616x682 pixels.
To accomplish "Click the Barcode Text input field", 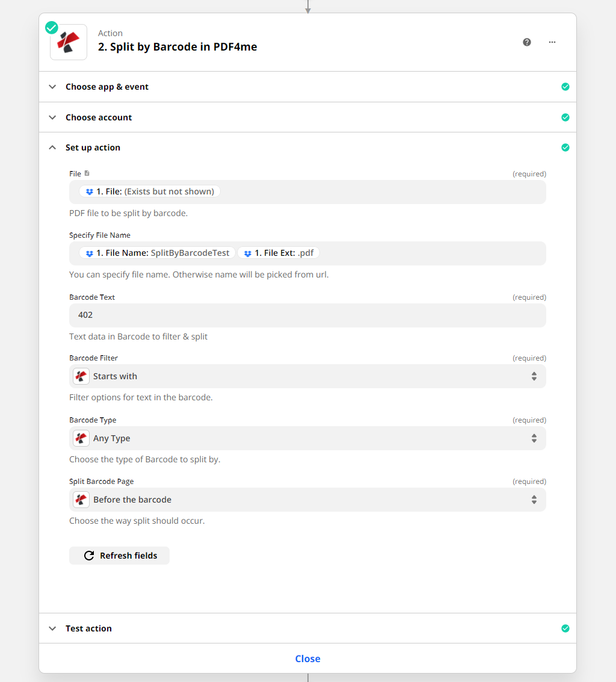I will click(x=307, y=315).
